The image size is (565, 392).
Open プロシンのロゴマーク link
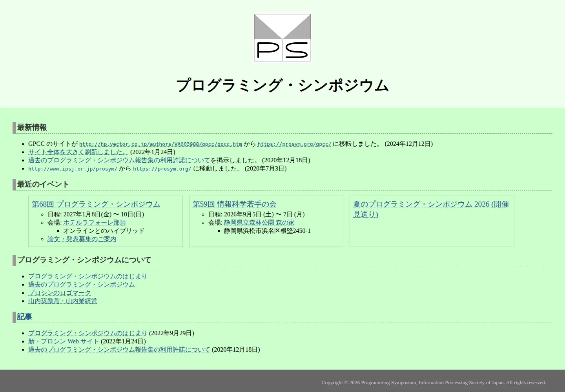(59, 293)
